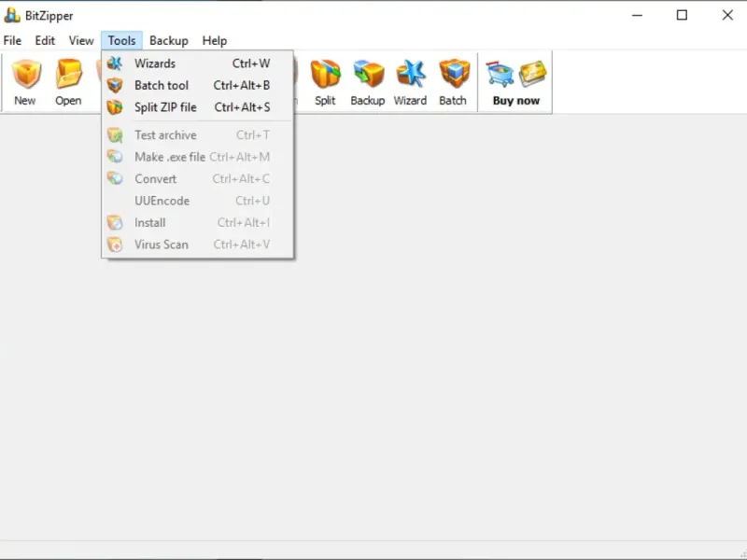Launch the Wizard toolbar icon

tap(410, 74)
